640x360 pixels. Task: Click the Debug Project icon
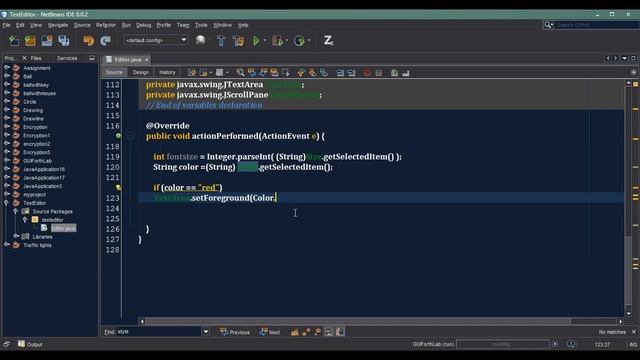click(x=278, y=40)
